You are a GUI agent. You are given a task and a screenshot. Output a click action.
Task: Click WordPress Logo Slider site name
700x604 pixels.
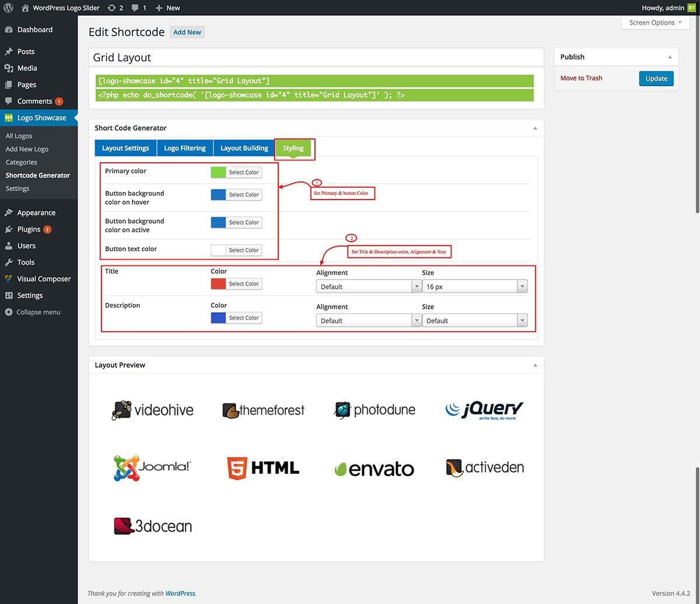click(x=66, y=8)
